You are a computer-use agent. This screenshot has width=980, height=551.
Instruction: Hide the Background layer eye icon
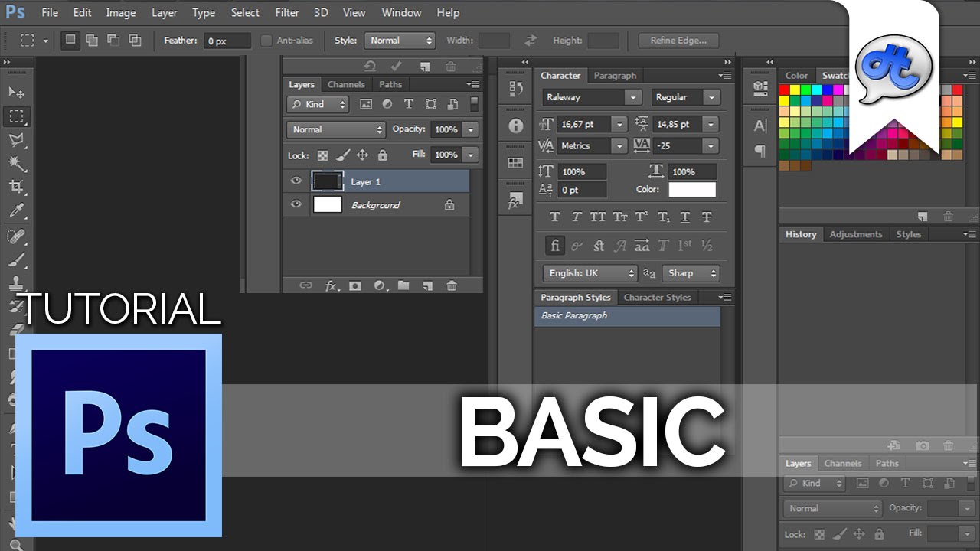(x=296, y=205)
